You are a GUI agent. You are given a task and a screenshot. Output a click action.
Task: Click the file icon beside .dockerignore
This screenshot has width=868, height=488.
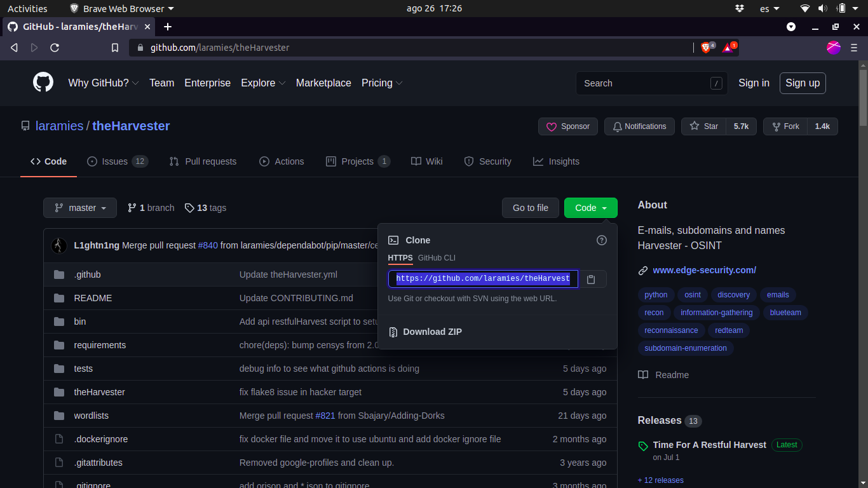coord(59,439)
